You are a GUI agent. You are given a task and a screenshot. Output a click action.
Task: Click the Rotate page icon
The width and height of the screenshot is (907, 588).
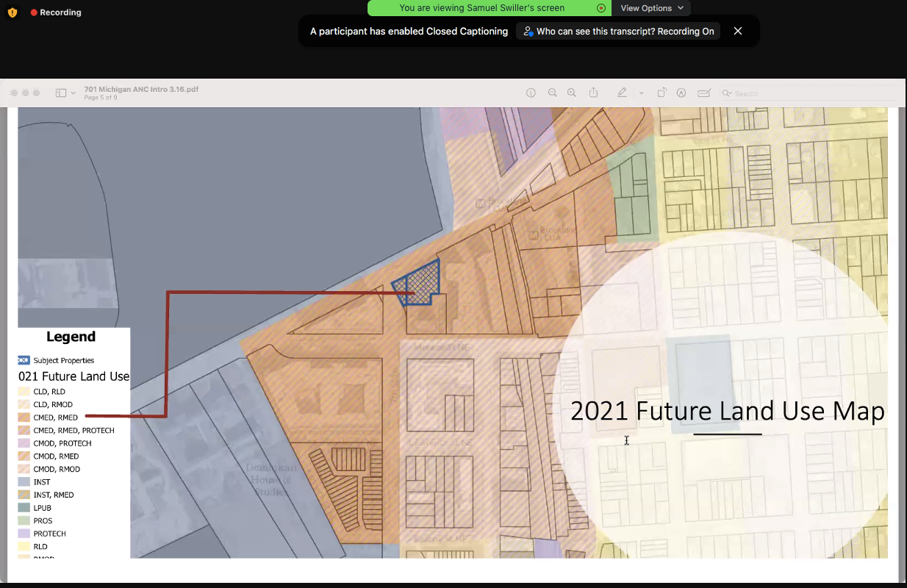pos(662,93)
